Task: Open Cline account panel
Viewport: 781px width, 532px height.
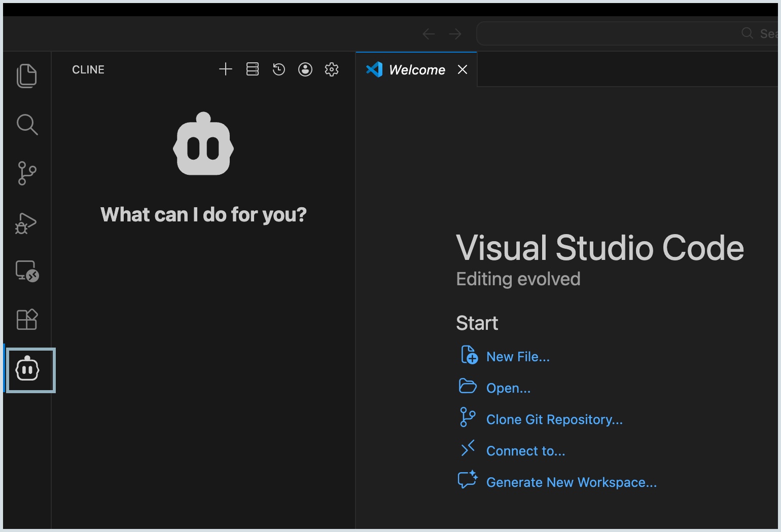Action: pyautogui.click(x=305, y=69)
